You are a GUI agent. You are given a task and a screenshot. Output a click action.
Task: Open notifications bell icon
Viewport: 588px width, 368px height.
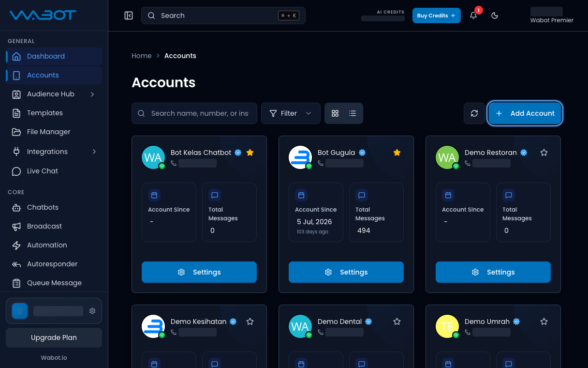click(x=473, y=15)
